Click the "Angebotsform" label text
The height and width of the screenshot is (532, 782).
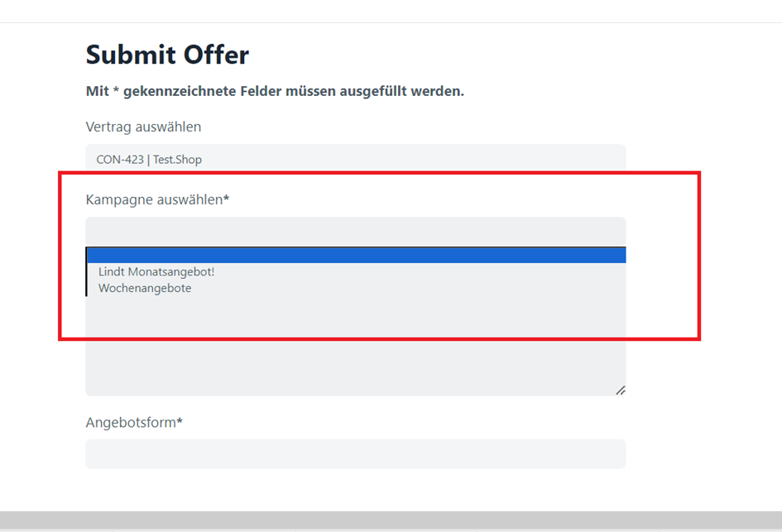tap(131, 423)
